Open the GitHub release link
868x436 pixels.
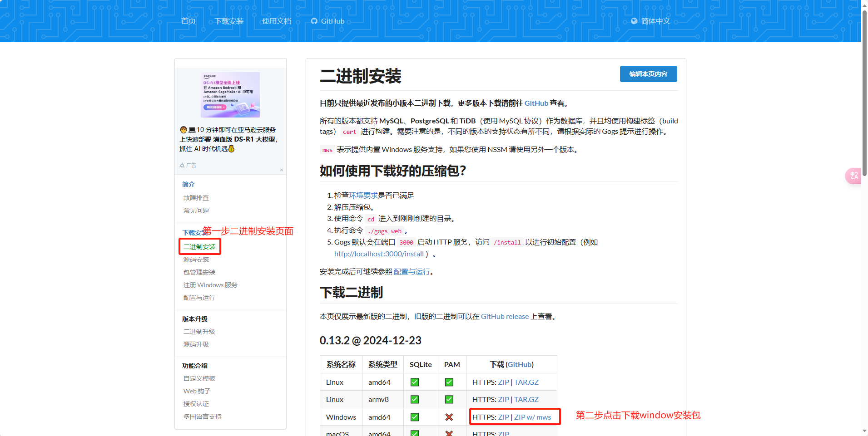click(505, 316)
